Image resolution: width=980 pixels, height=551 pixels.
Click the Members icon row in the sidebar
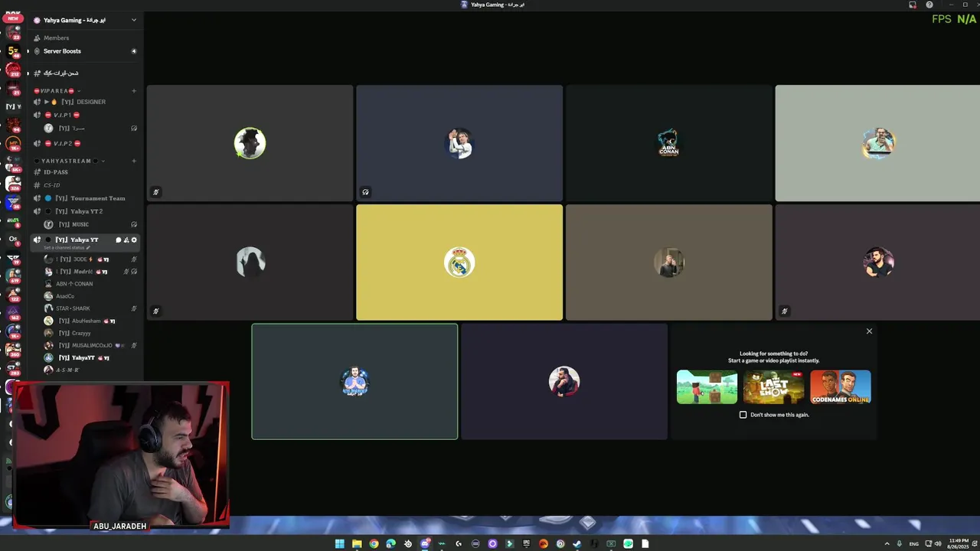pyautogui.click(x=83, y=37)
